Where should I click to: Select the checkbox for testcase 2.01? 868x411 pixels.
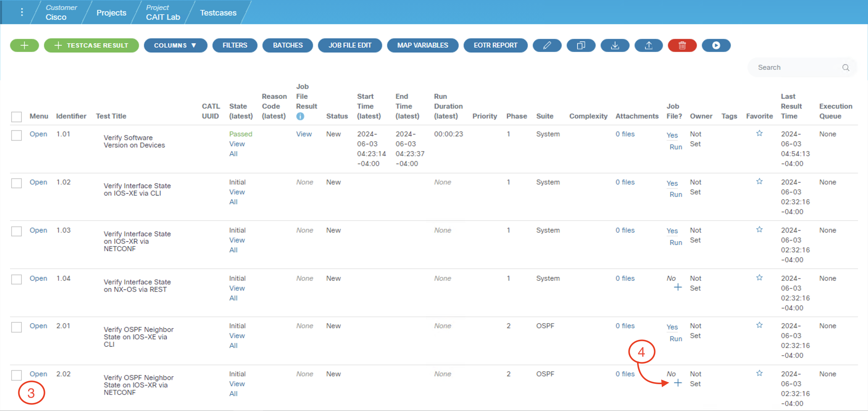[16, 327]
